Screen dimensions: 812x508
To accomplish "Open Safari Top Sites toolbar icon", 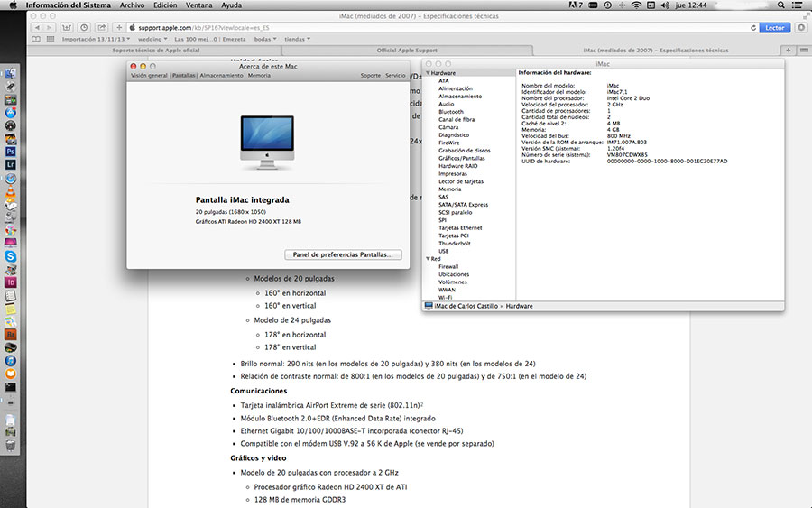I will point(66,27).
